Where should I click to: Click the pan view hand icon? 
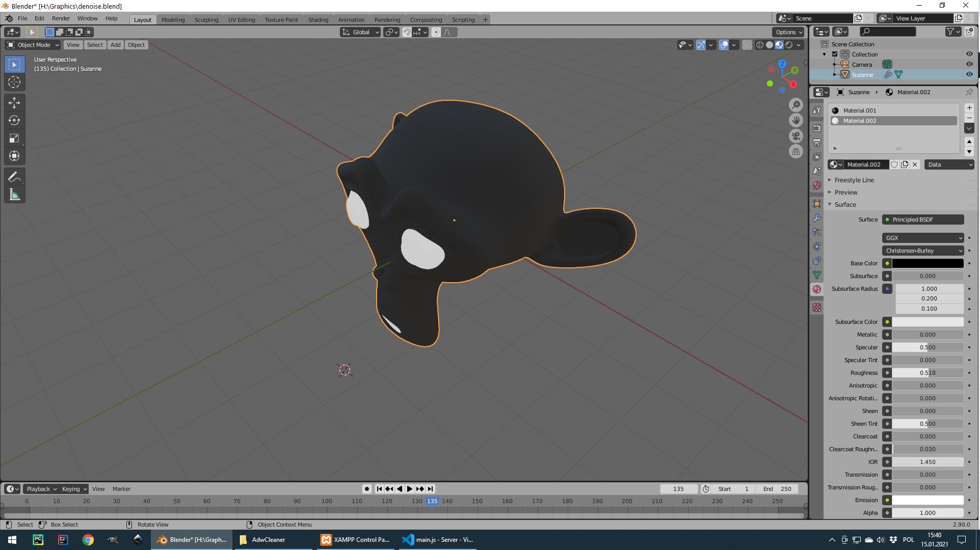(x=796, y=120)
